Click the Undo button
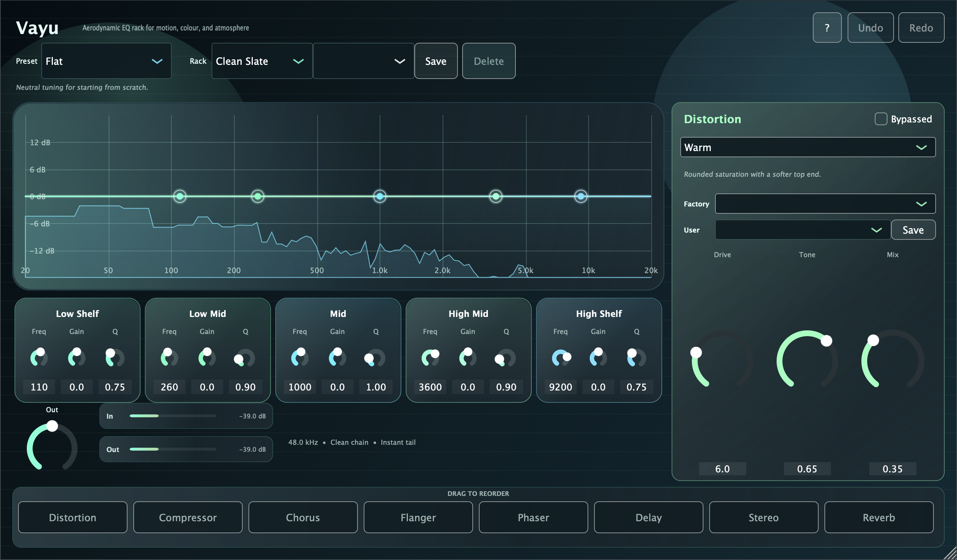The width and height of the screenshot is (957, 560). [870, 27]
